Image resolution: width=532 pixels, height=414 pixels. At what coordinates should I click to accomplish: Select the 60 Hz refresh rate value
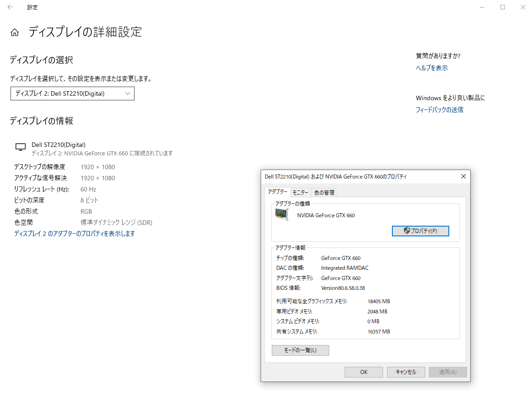pos(88,189)
